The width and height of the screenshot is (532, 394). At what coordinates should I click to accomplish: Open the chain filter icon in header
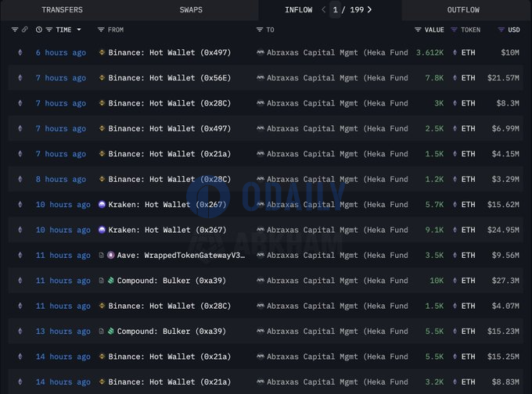tap(15, 30)
